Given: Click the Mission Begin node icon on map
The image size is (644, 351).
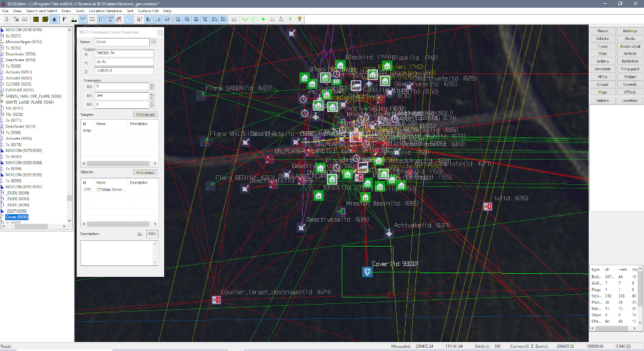Looking at the screenshot, I should pos(342,211).
